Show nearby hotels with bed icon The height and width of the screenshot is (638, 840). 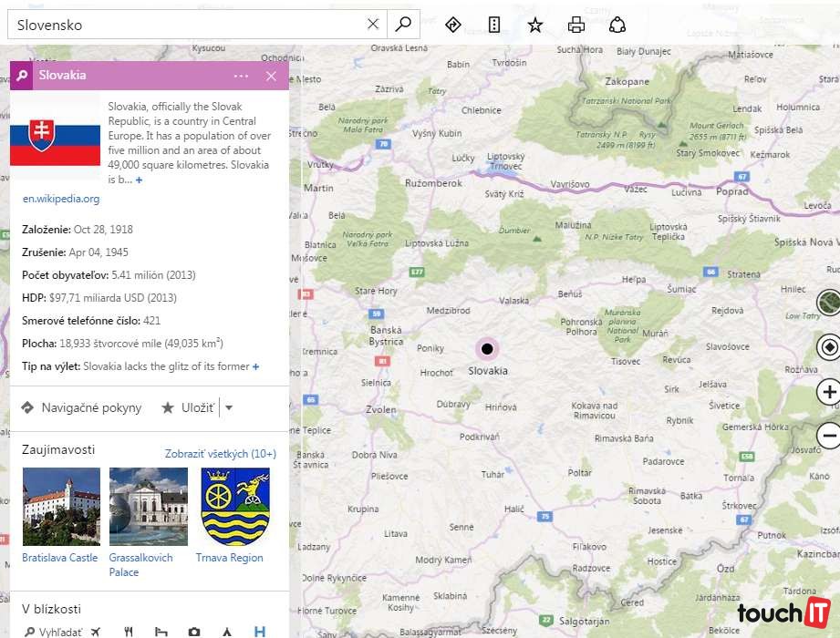coord(161,632)
